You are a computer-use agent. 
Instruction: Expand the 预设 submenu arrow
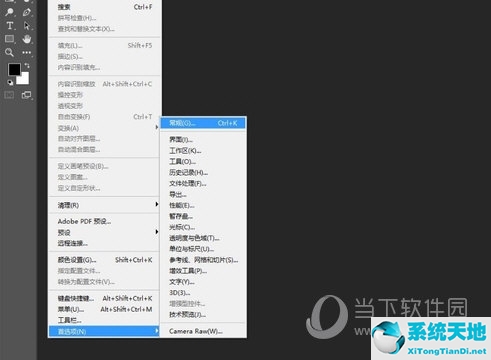(156, 232)
